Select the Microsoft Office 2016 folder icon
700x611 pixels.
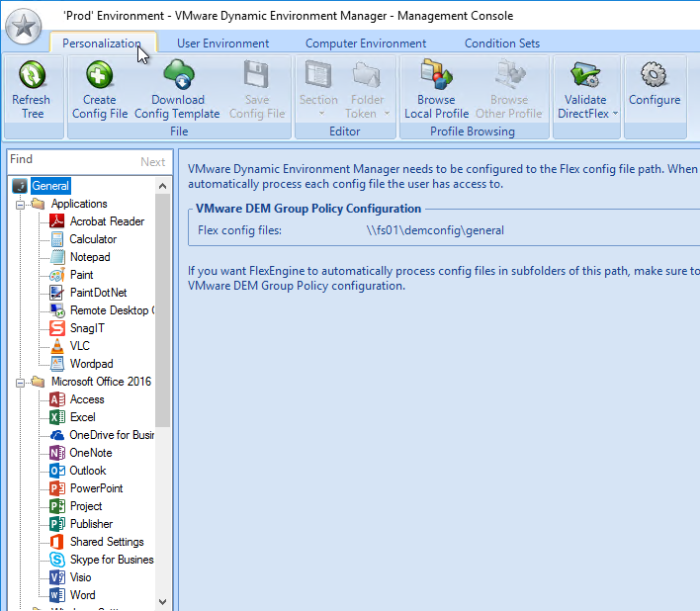38,382
